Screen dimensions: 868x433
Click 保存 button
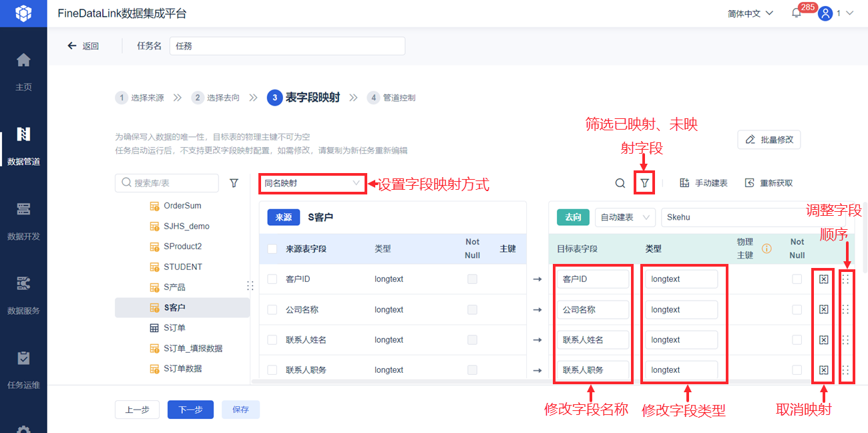240,410
